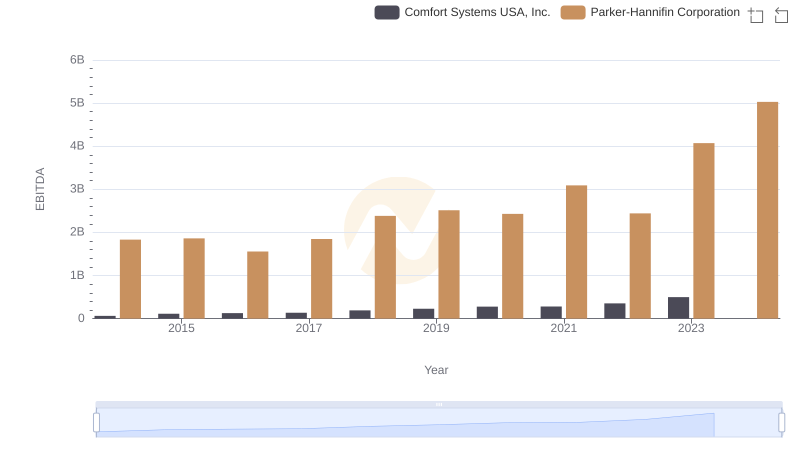
Task: Click the Parker-Hannifin bar for 2016
Action: [x=258, y=285]
